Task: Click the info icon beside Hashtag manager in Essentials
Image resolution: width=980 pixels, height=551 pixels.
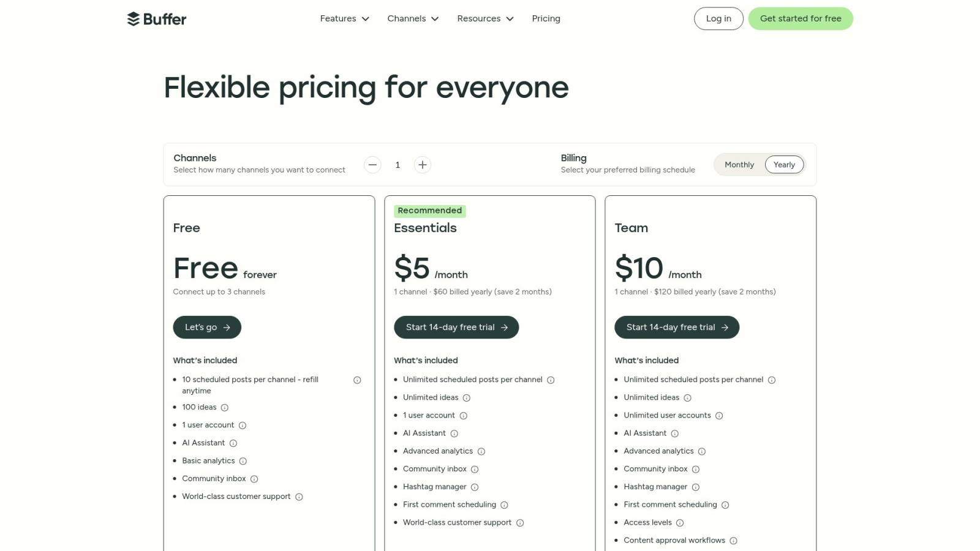Action: (x=476, y=487)
